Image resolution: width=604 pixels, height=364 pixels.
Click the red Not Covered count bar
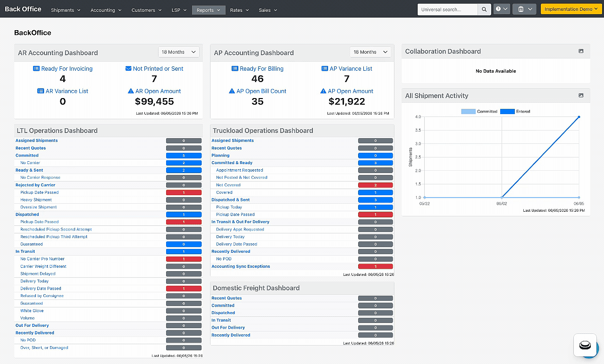coord(376,185)
